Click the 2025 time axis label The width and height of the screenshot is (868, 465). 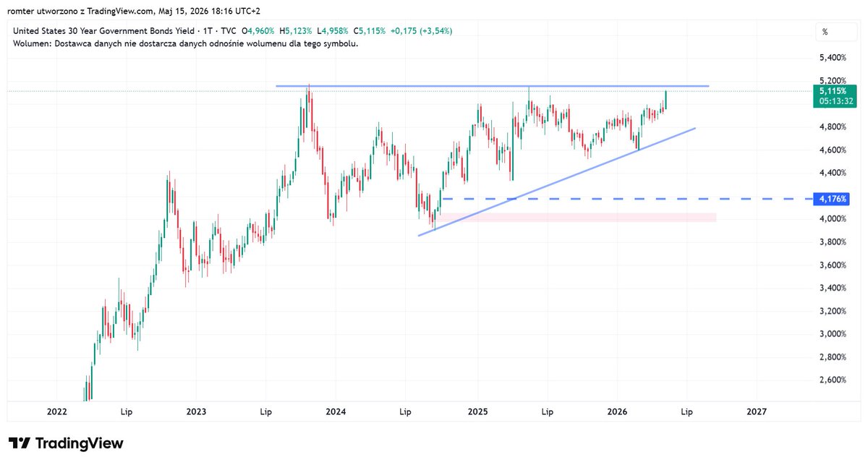pyautogui.click(x=477, y=411)
